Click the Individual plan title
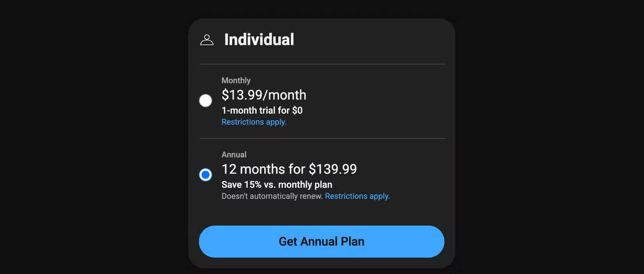 tap(259, 39)
